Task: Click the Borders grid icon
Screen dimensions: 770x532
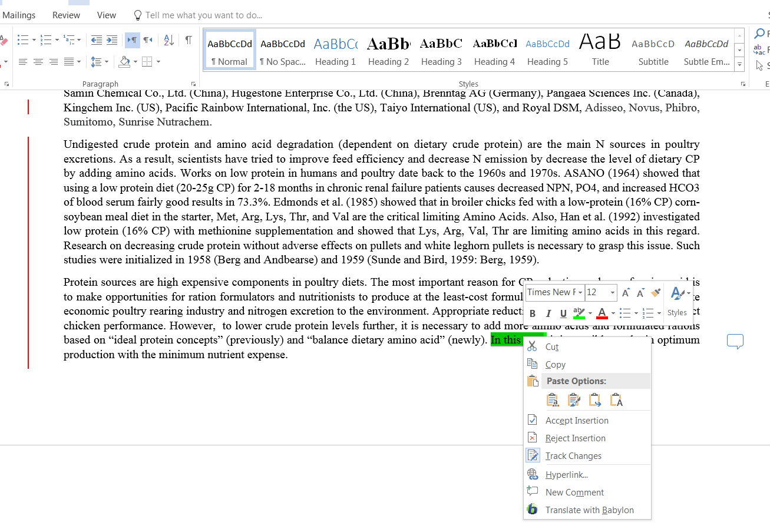Action: pyautogui.click(x=147, y=62)
